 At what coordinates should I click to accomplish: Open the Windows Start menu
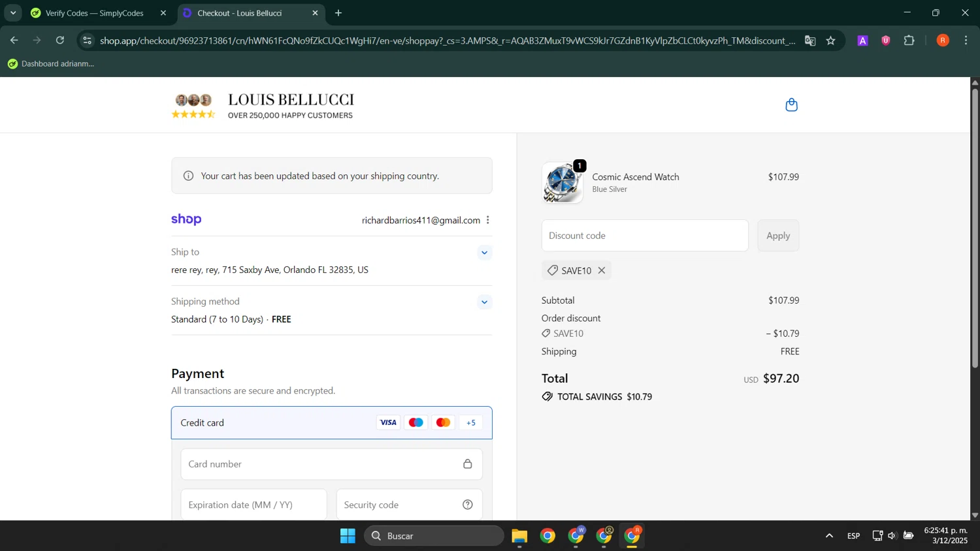click(x=348, y=536)
